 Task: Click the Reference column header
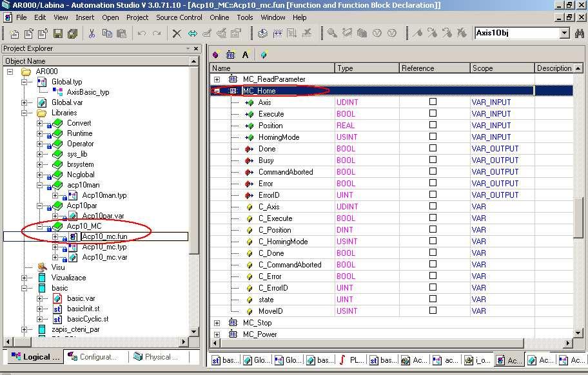[435, 68]
